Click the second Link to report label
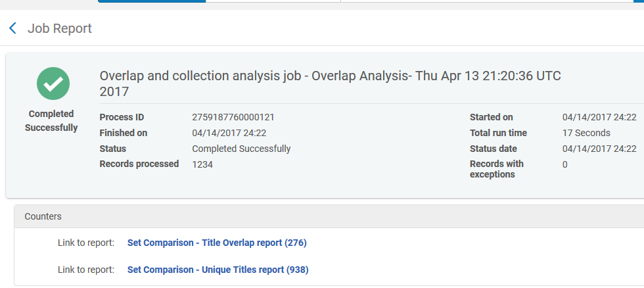Viewport: 644px width, 288px height. [x=86, y=270]
